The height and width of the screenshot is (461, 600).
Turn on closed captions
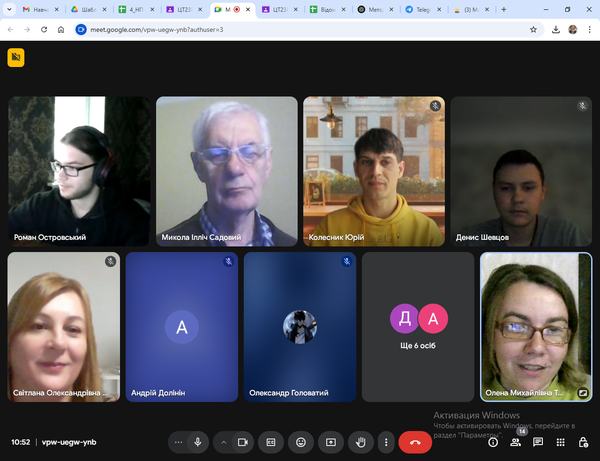[x=270, y=441]
